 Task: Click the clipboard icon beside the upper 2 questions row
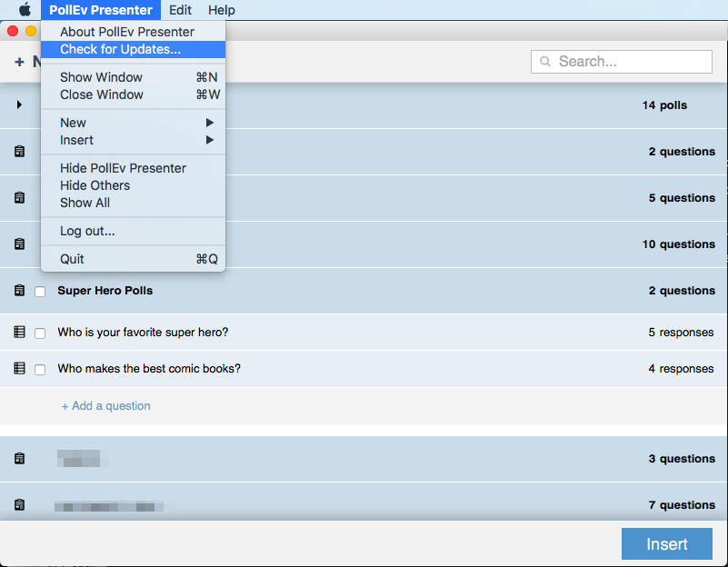coord(19,151)
